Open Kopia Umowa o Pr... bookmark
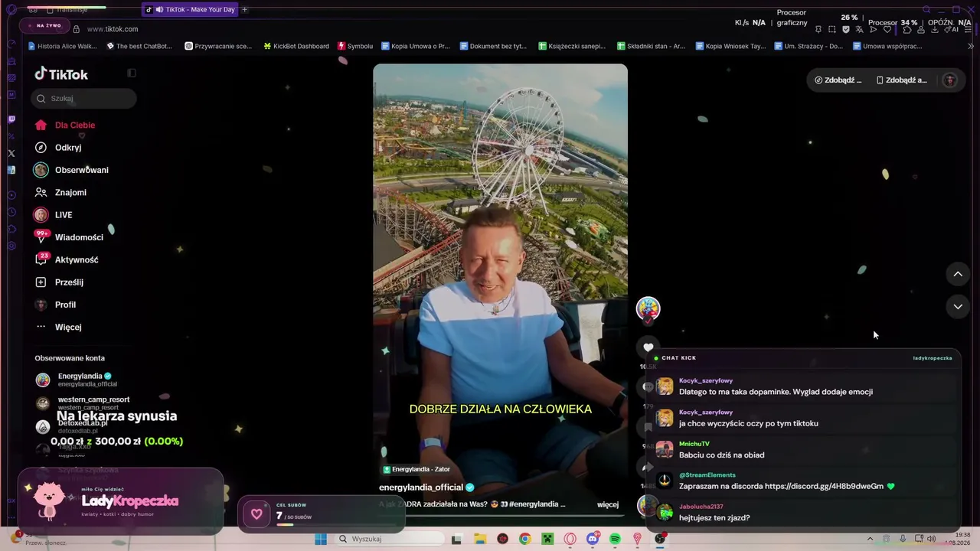 click(416, 46)
